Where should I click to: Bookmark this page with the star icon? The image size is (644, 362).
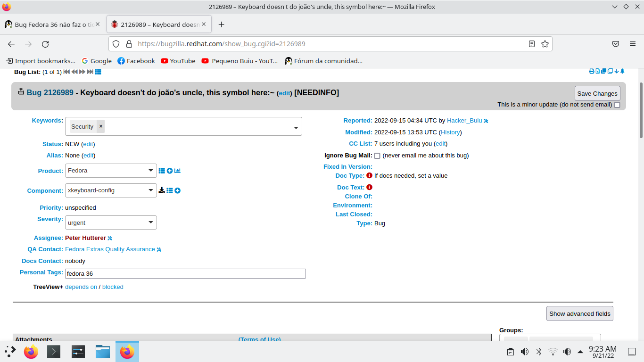545,44
